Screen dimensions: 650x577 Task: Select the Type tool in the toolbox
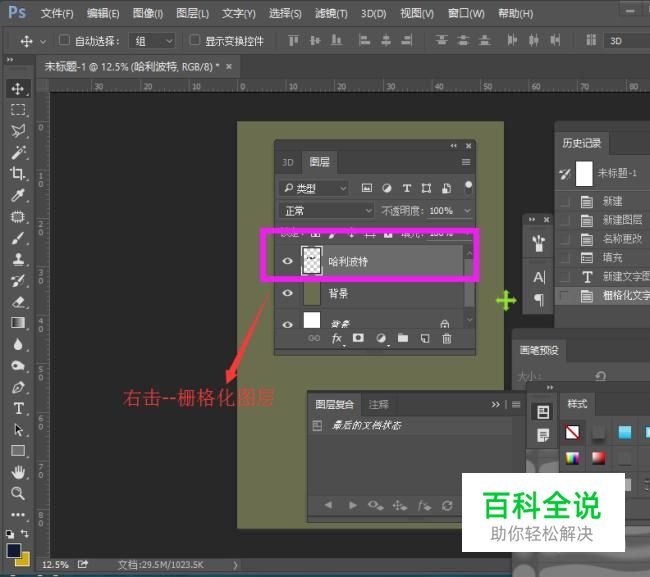click(x=17, y=408)
